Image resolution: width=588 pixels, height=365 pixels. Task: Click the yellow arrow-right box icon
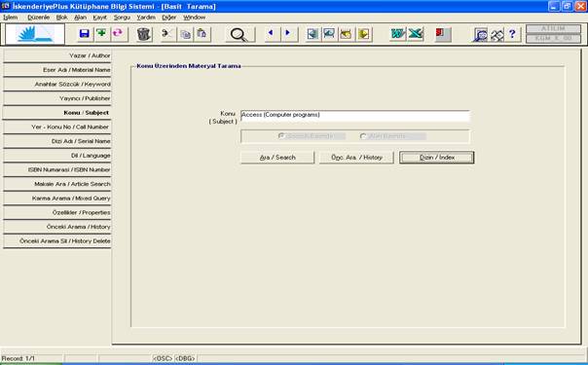click(x=363, y=34)
